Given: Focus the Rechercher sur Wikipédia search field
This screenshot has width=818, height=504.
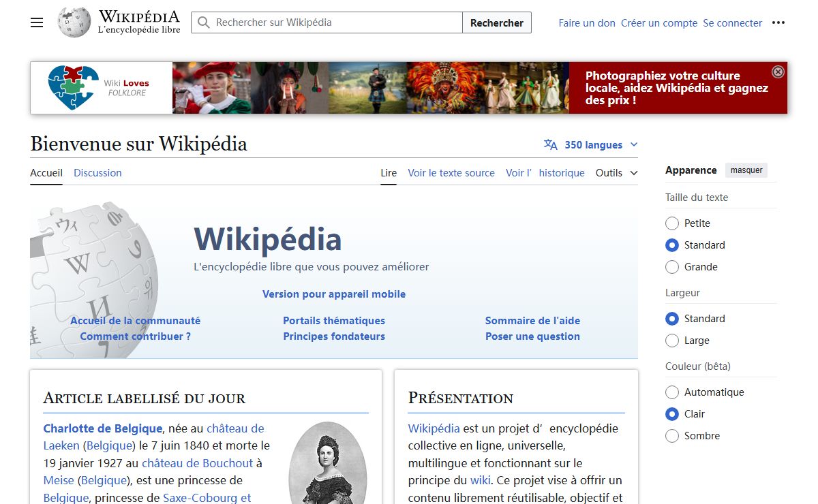Looking at the screenshot, I should (x=327, y=22).
